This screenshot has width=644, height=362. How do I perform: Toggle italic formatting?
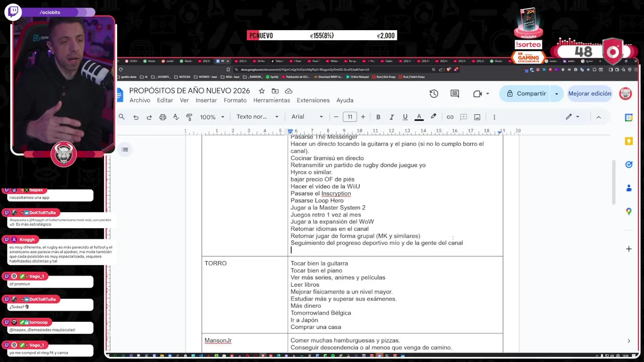coord(391,117)
